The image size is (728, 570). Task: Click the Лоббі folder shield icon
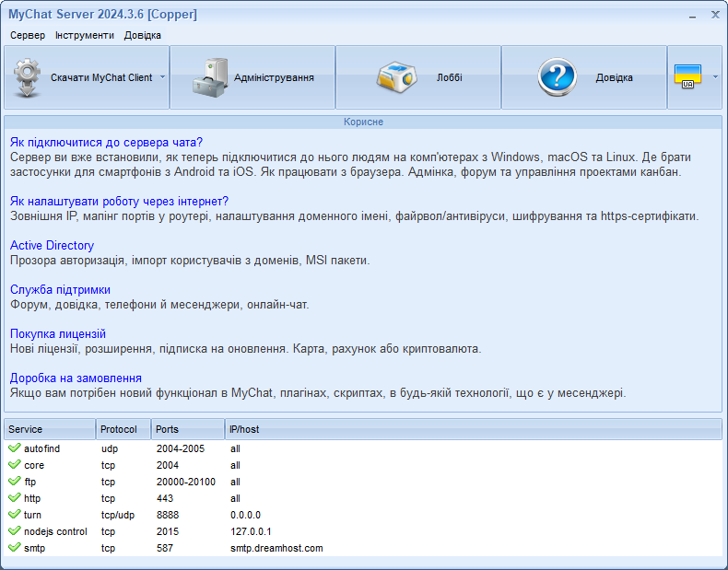pos(396,77)
